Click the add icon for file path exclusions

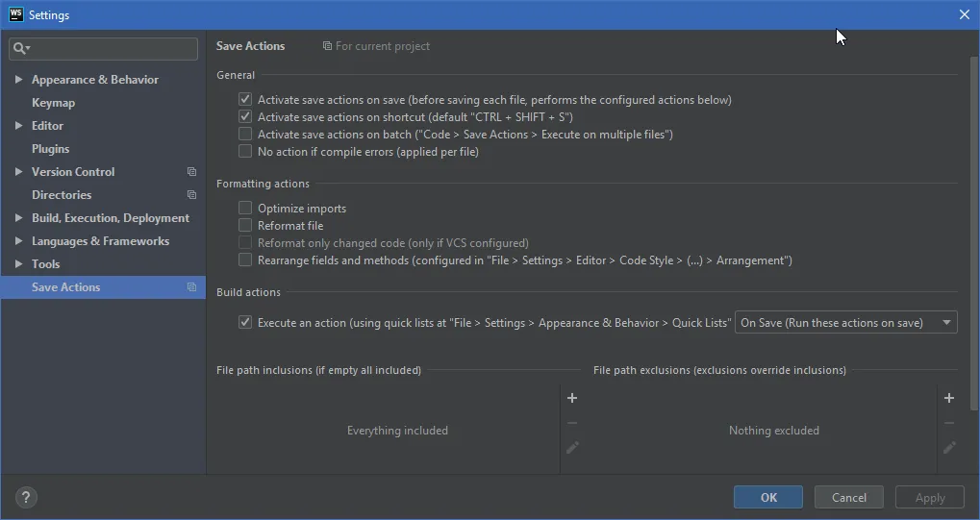(x=949, y=398)
